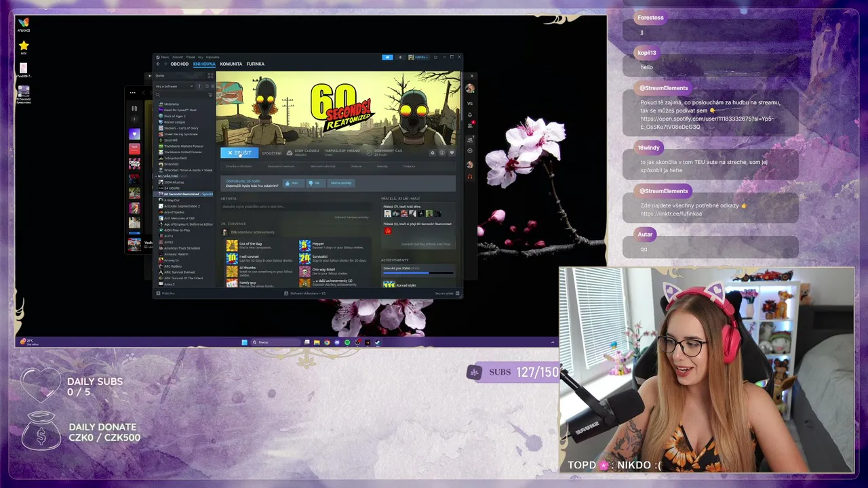Open the Survivalist achievement icon
Viewport: 868px width, 488px height.
tap(305, 258)
